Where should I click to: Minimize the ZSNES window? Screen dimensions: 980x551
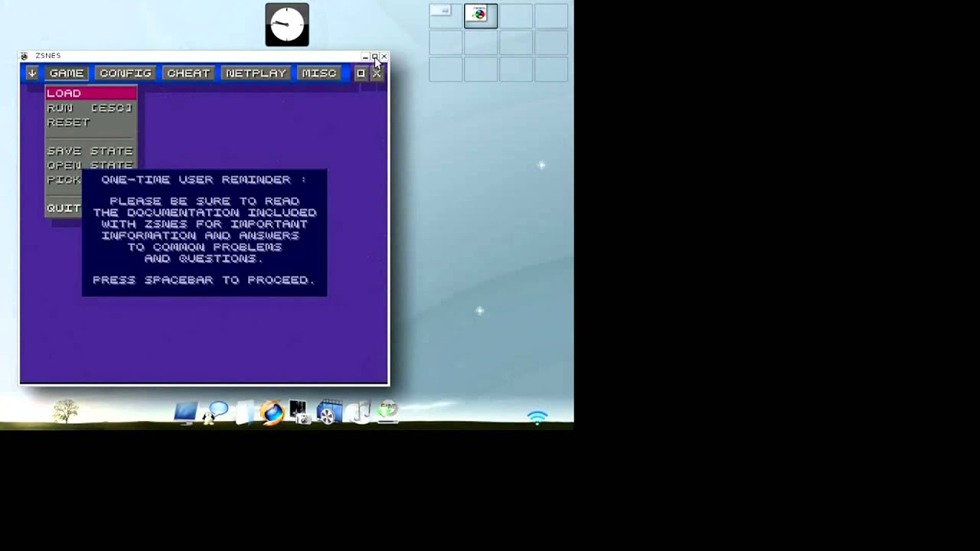pyautogui.click(x=365, y=57)
